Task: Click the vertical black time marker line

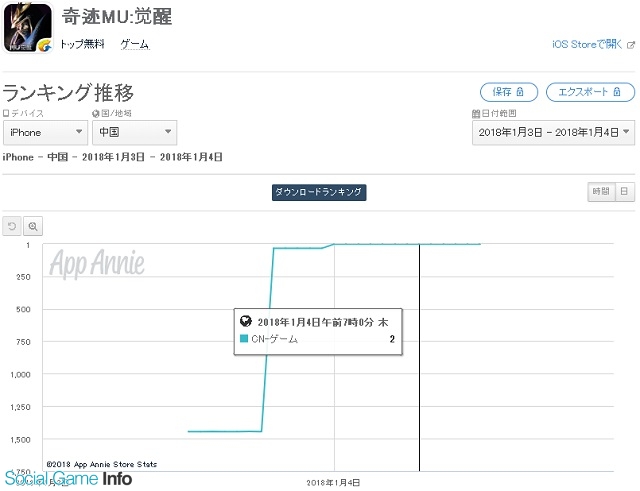Action: [419, 357]
